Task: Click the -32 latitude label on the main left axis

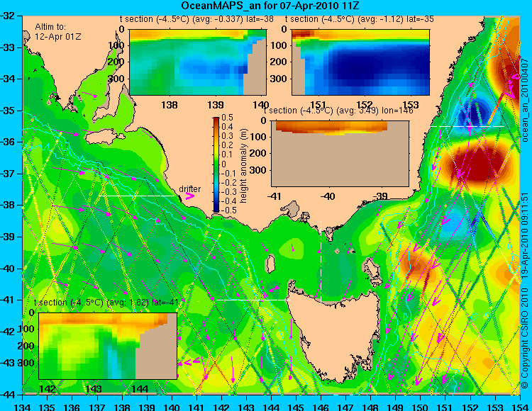Action: pyautogui.click(x=9, y=16)
